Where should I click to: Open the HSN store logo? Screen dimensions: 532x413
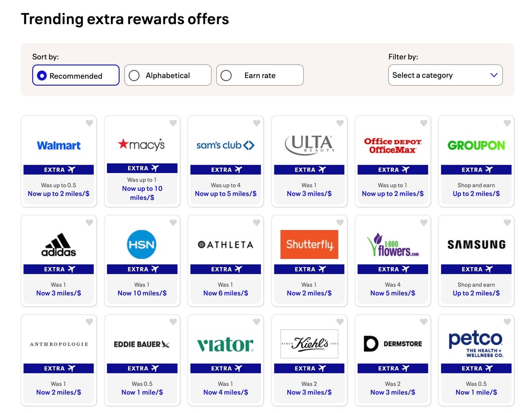[x=142, y=244]
